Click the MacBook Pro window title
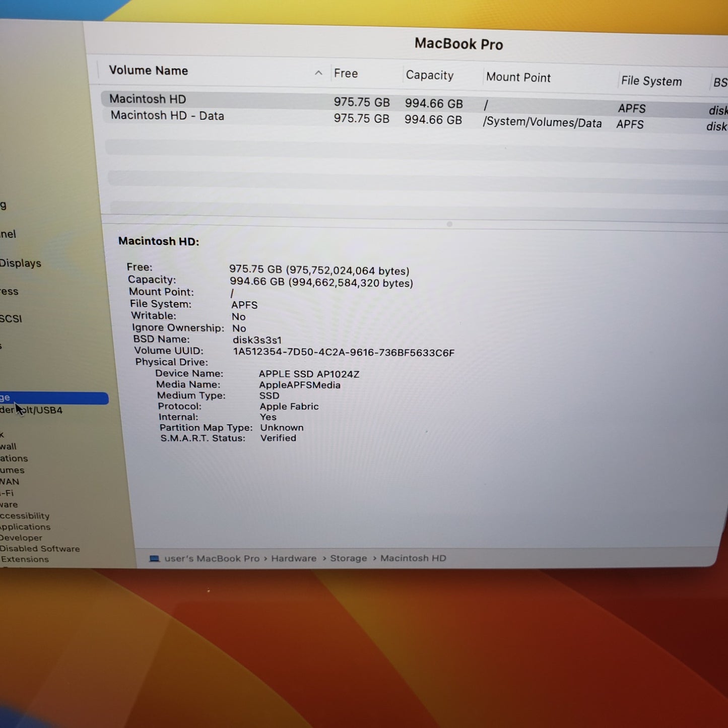Viewport: 728px width, 728px height. point(458,44)
